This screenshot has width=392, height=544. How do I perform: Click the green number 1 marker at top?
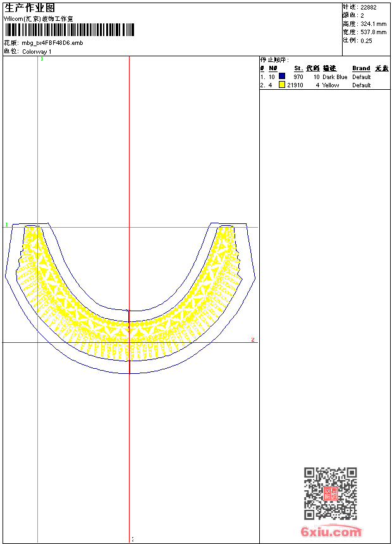(x=42, y=59)
